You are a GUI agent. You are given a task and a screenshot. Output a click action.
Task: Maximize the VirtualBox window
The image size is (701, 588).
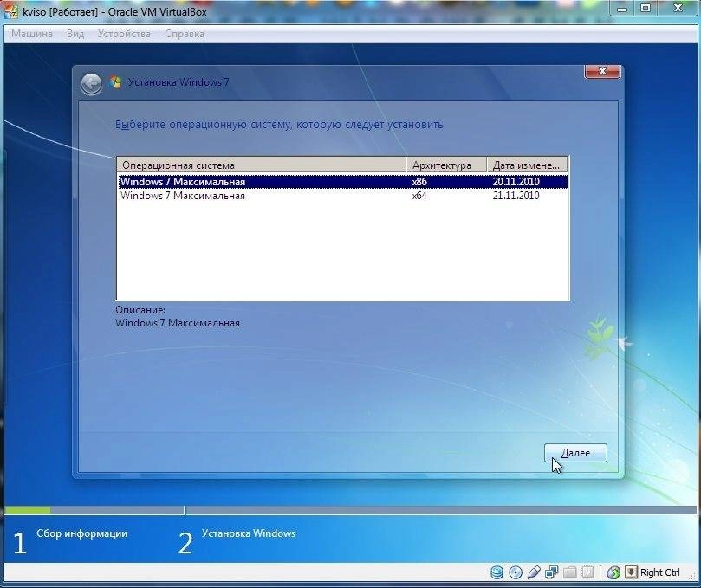click(646, 8)
